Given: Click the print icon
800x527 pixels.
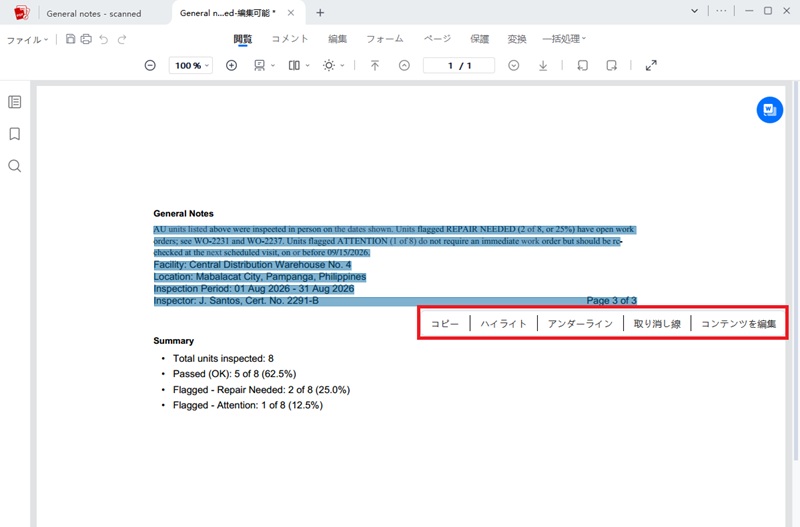Looking at the screenshot, I should point(86,39).
